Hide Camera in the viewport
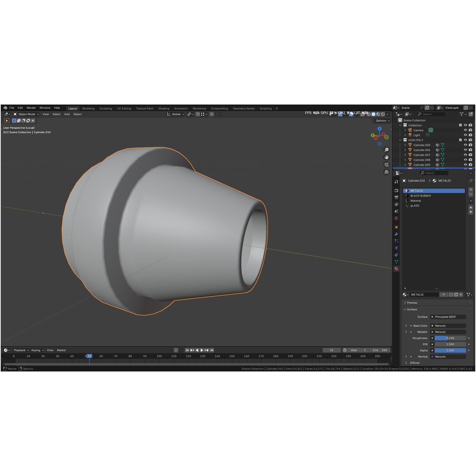 click(465, 130)
